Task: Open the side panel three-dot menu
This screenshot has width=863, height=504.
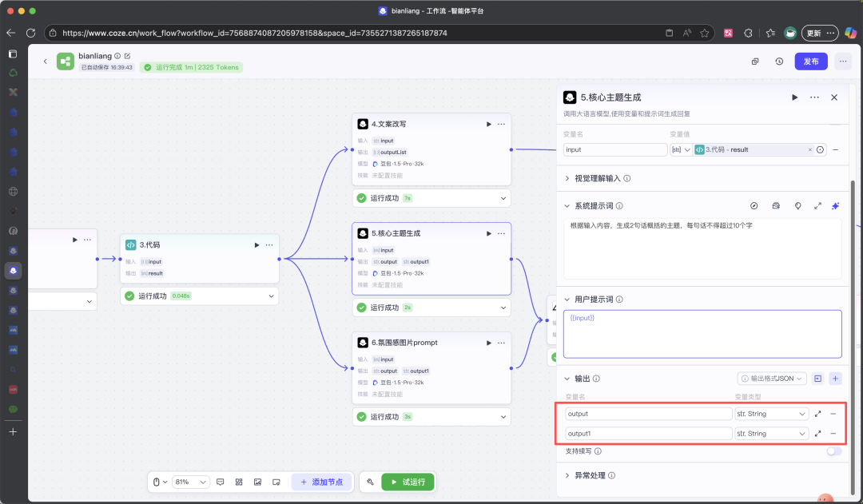Action: click(814, 97)
